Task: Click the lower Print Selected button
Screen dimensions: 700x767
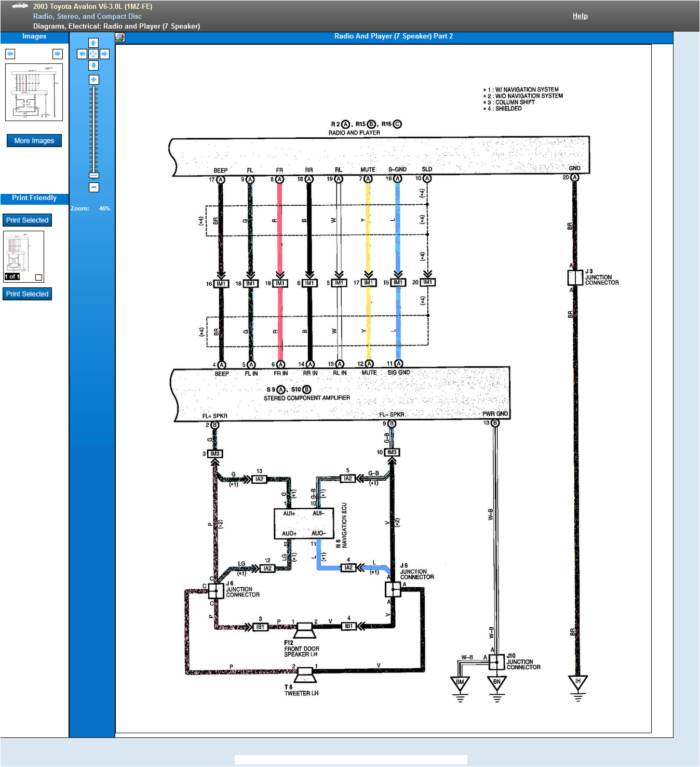Action: pyautogui.click(x=27, y=294)
